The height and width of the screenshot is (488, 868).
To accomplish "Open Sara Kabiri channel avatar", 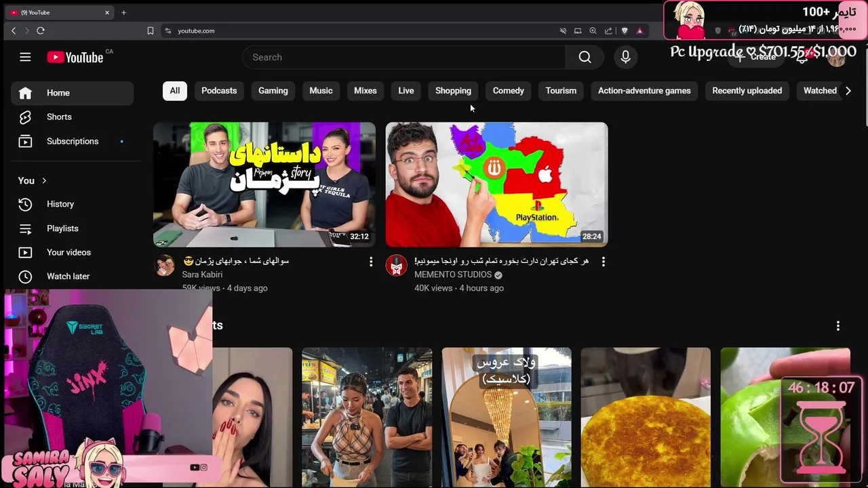I will click(165, 265).
